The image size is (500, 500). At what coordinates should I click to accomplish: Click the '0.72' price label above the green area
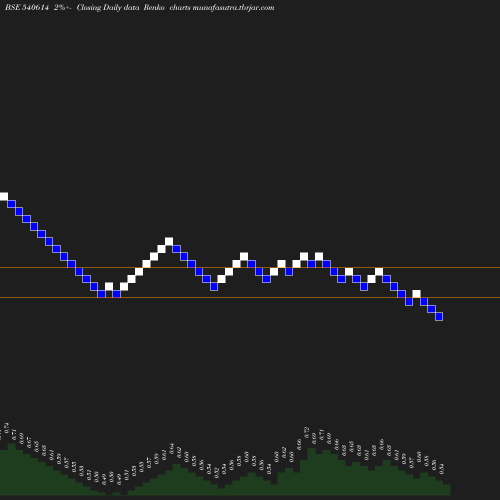click(x=307, y=432)
